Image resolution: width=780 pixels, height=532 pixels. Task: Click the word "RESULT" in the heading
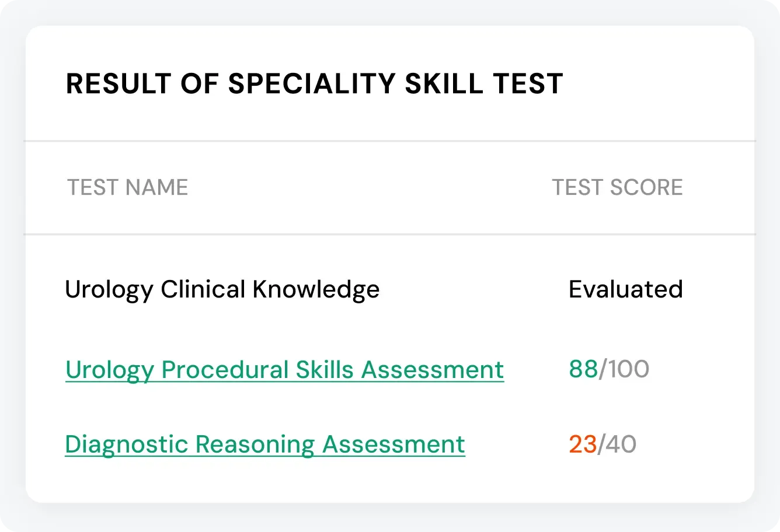[x=118, y=84]
